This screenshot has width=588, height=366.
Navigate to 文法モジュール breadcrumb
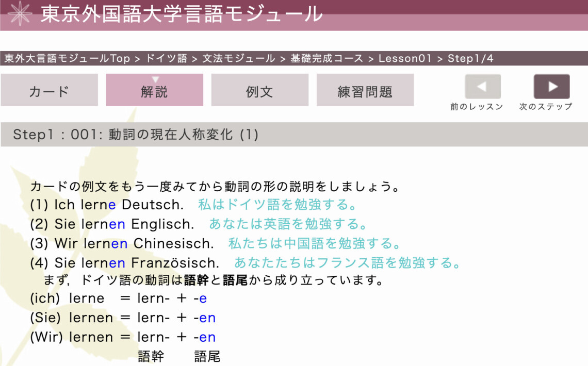[x=239, y=58]
